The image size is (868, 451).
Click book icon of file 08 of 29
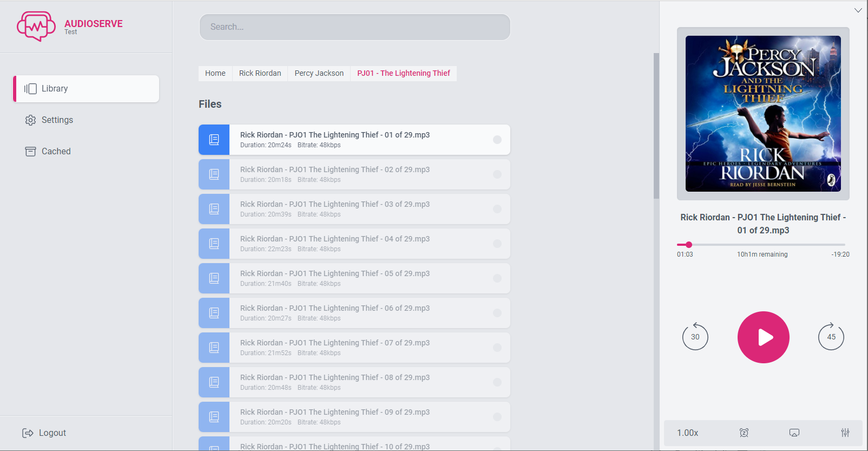[214, 382]
